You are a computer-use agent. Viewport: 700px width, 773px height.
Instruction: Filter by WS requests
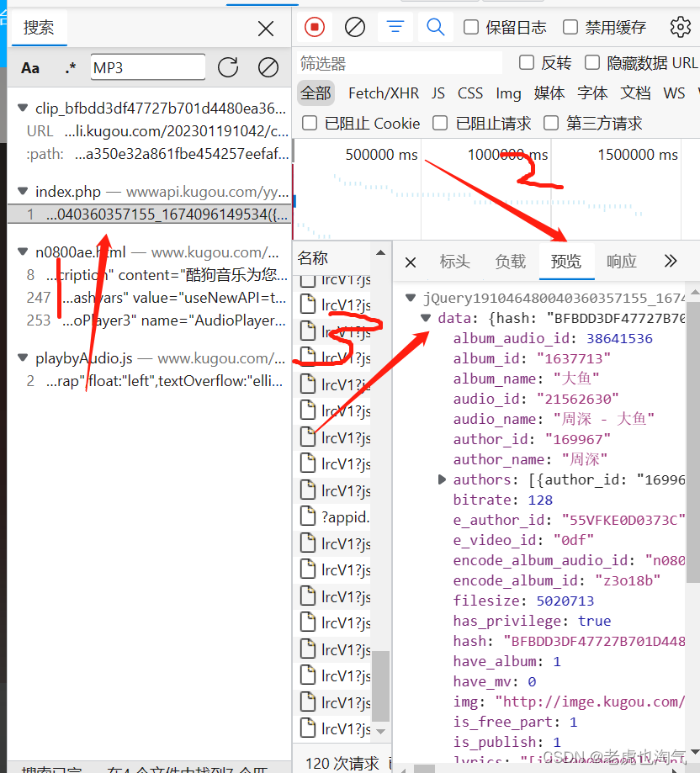(674, 93)
